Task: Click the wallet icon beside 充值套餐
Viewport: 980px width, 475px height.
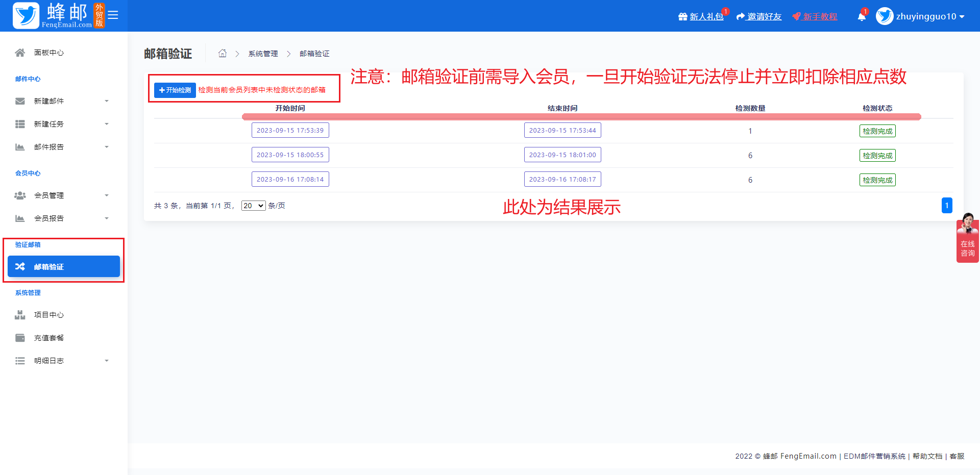Action: coord(20,338)
